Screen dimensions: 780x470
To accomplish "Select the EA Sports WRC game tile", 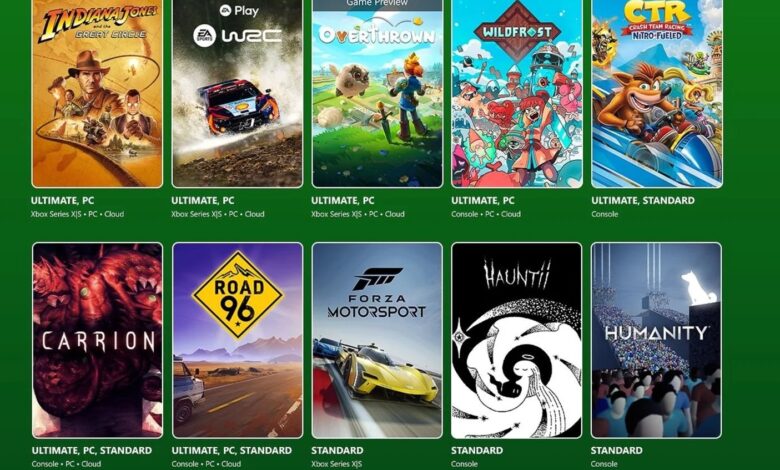I will [237, 94].
